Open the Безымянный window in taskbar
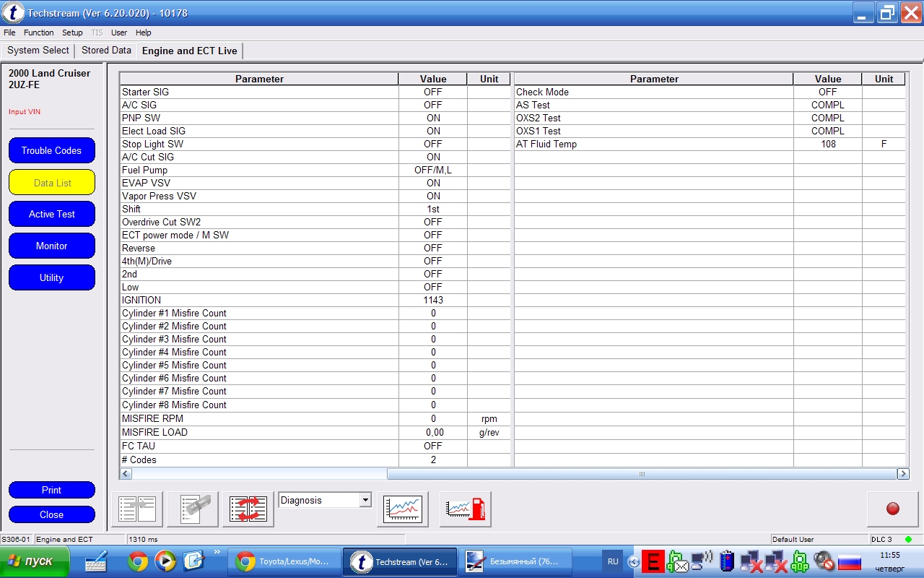Screen dimensions: 924x578 tap(515, 561)
